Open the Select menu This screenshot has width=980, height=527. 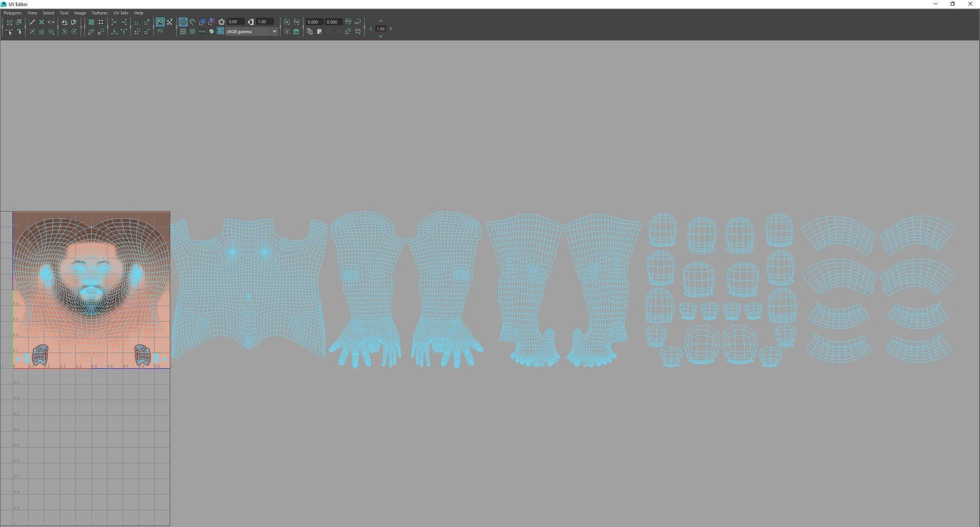click(48, 13)
